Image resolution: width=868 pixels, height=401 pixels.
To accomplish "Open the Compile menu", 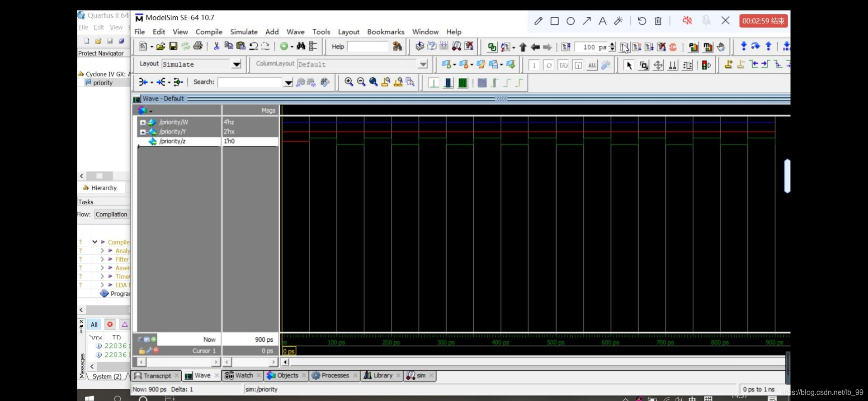I will click(x=209, y=32).
